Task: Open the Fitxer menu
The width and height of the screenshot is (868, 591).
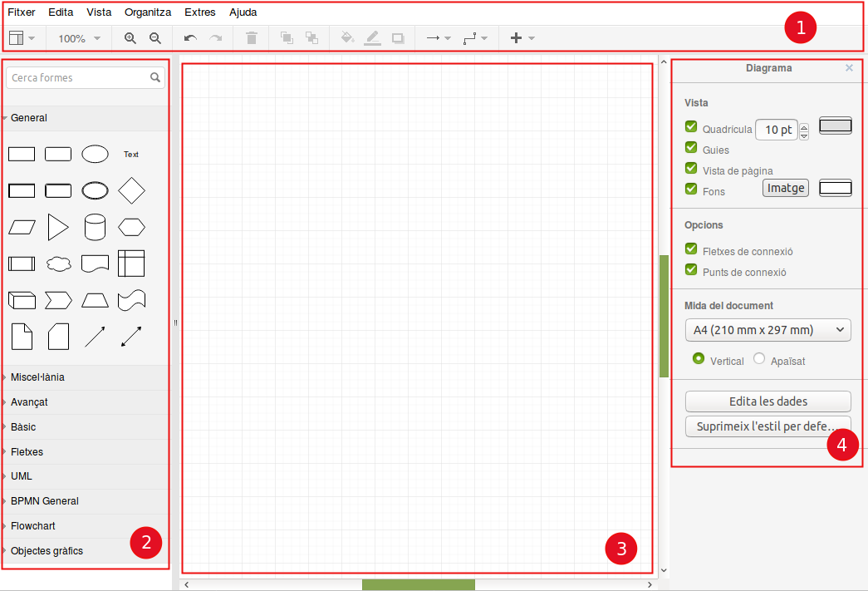Action: (22, 12)
